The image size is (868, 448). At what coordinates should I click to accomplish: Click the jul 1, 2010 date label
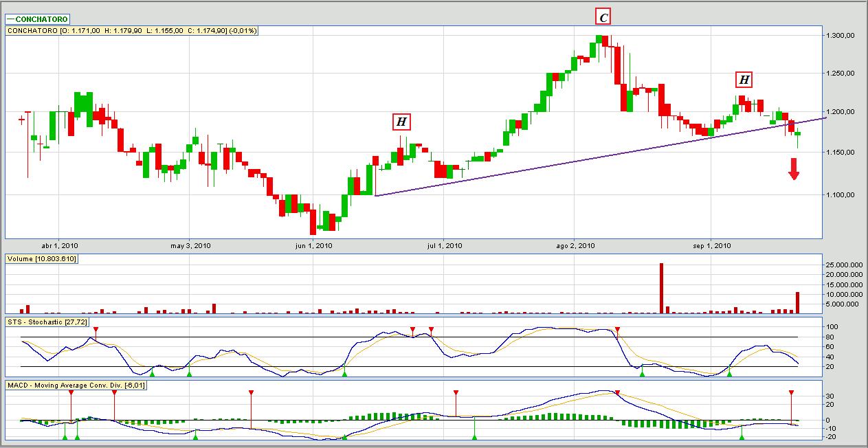pos(443,245)
